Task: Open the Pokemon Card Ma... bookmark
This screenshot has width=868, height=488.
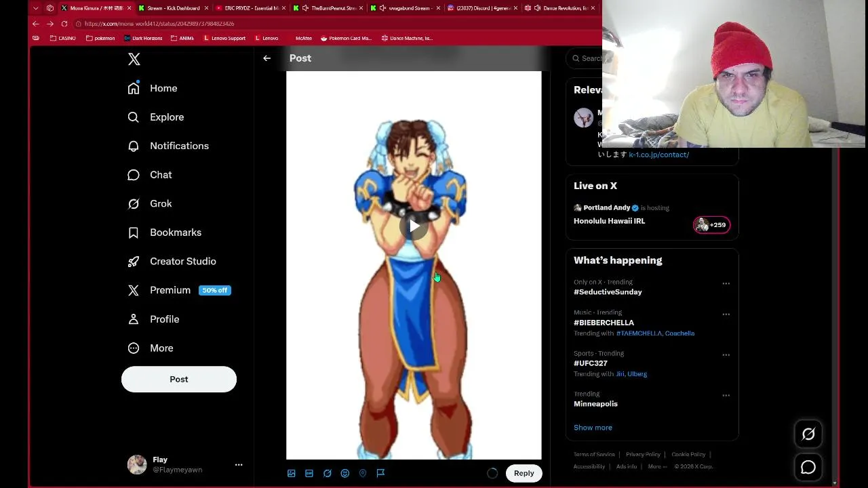Action: [x=346, y=39]
